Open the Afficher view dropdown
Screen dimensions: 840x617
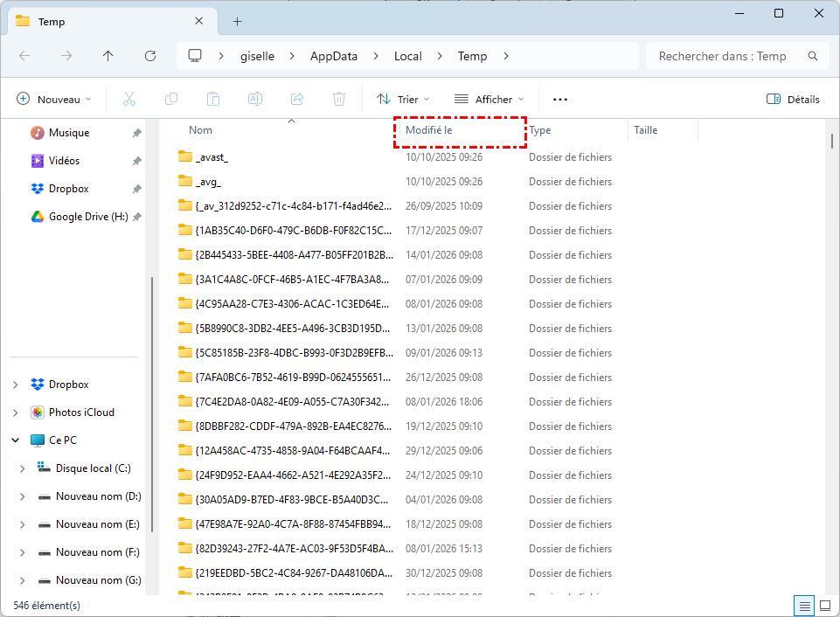pyautogui.click(x=489, y=100)
